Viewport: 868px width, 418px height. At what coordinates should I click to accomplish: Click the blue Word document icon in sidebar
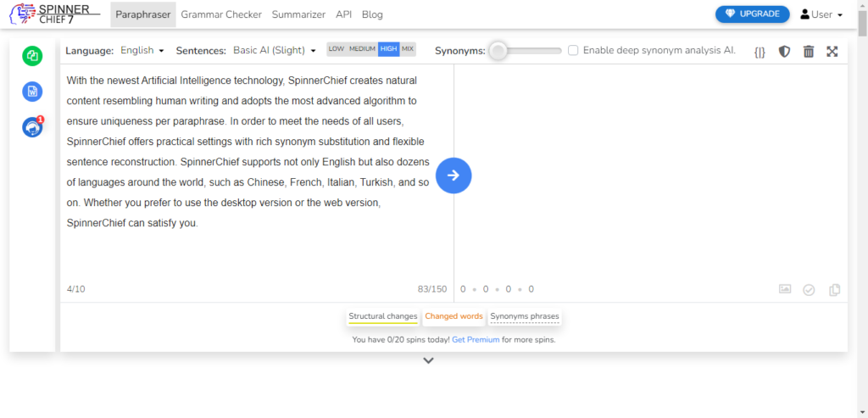32,92
